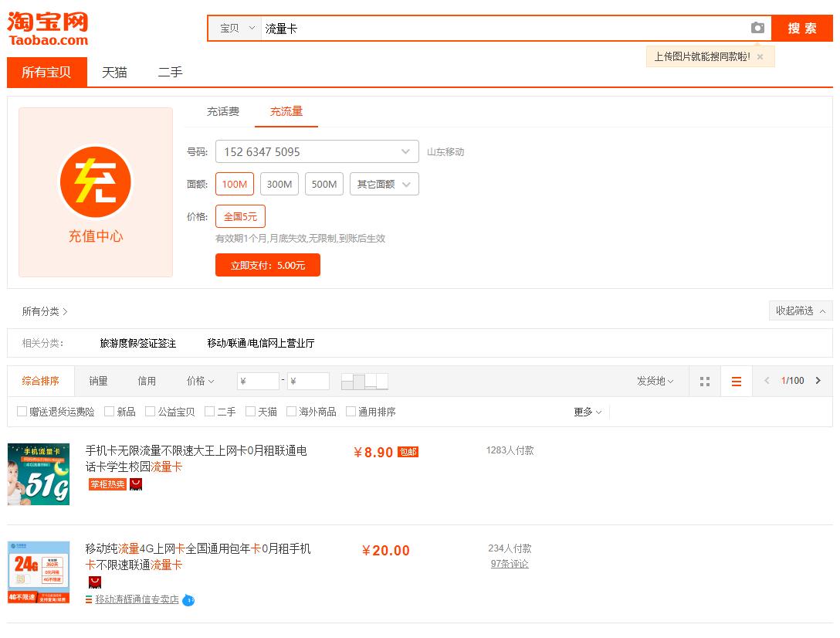Click the 立即支付 5.00元 payment button

point(268,264)
